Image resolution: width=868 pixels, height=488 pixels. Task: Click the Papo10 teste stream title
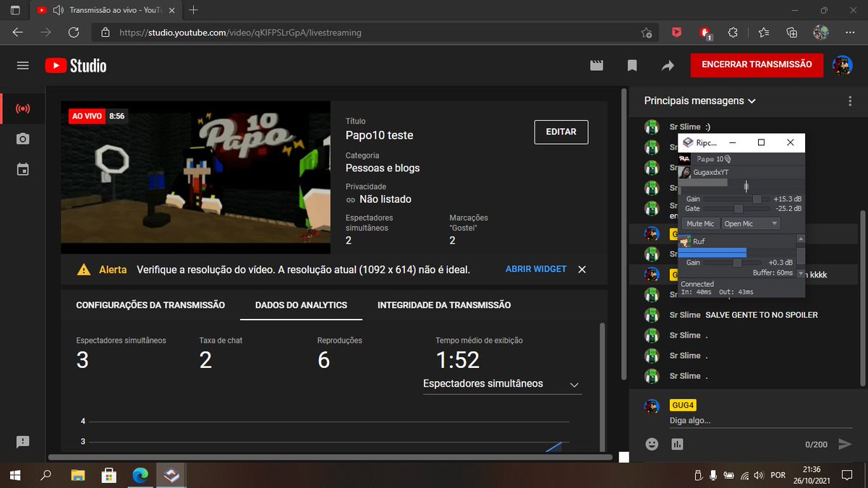point(380,135)
